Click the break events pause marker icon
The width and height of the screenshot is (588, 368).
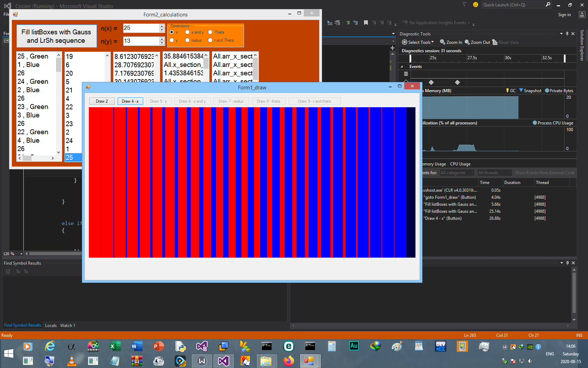[406, 74]
